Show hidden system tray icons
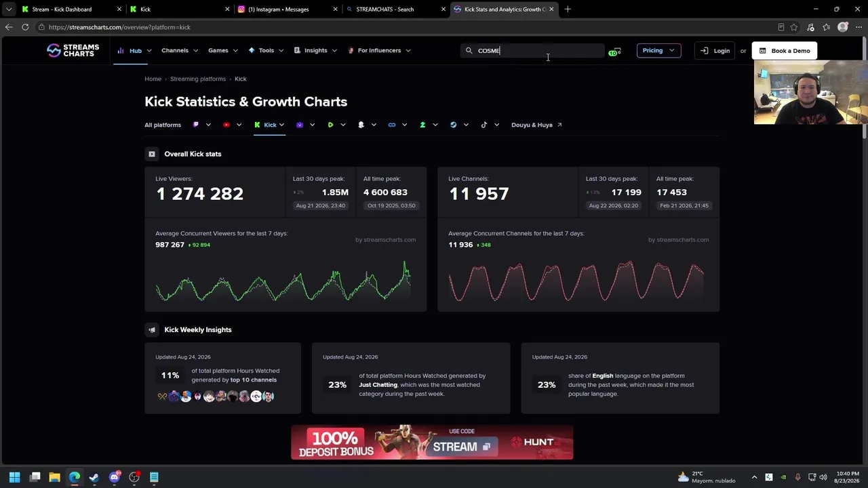The image size is (868, 488). 754,477
